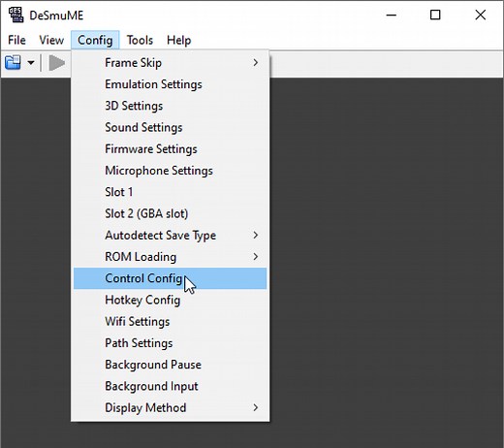Open Emulation Settings
This screenshot has height=448, width=504.
(x=170, y=84)
